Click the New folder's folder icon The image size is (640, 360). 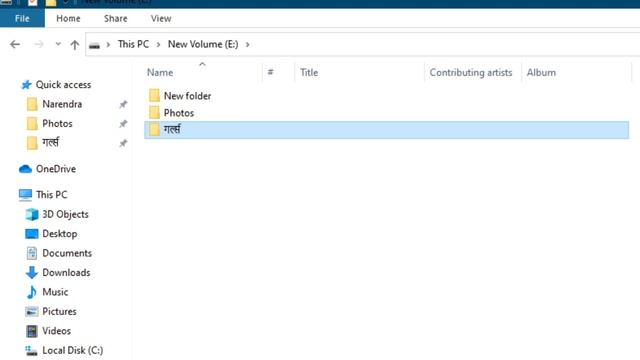coord(154,96)
